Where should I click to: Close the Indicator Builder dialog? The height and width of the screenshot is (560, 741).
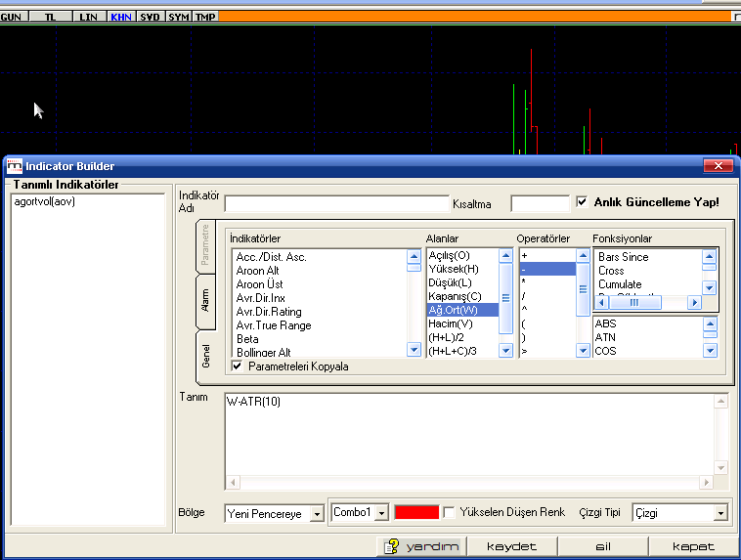718,165
